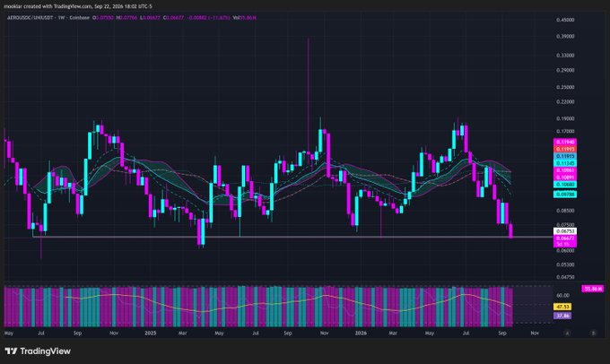The width and height of the screenshot is (610, 364).
Task: Click the tall upper wick of the late-2025 spike candle
Action: [309, 93]
